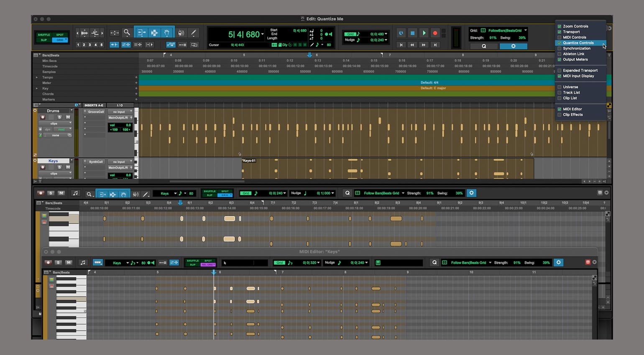Enable Ableton Link in toolbar menu

point(560,54)
